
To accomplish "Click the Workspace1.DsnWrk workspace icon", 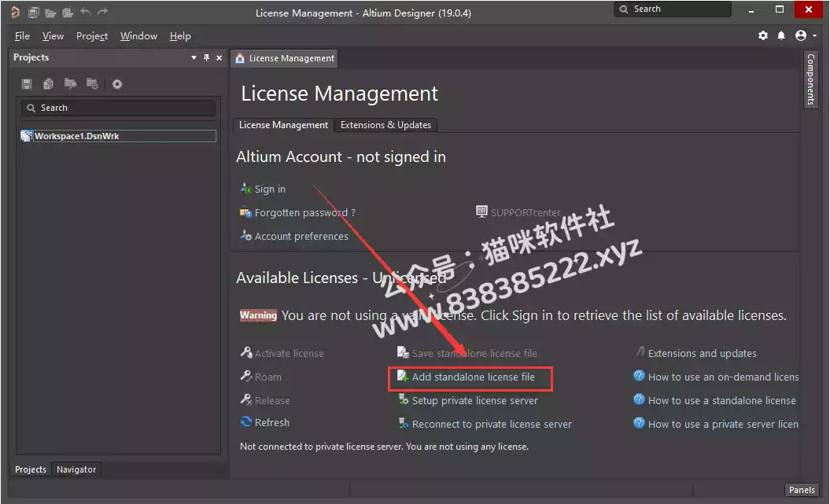I will [26, 136].
